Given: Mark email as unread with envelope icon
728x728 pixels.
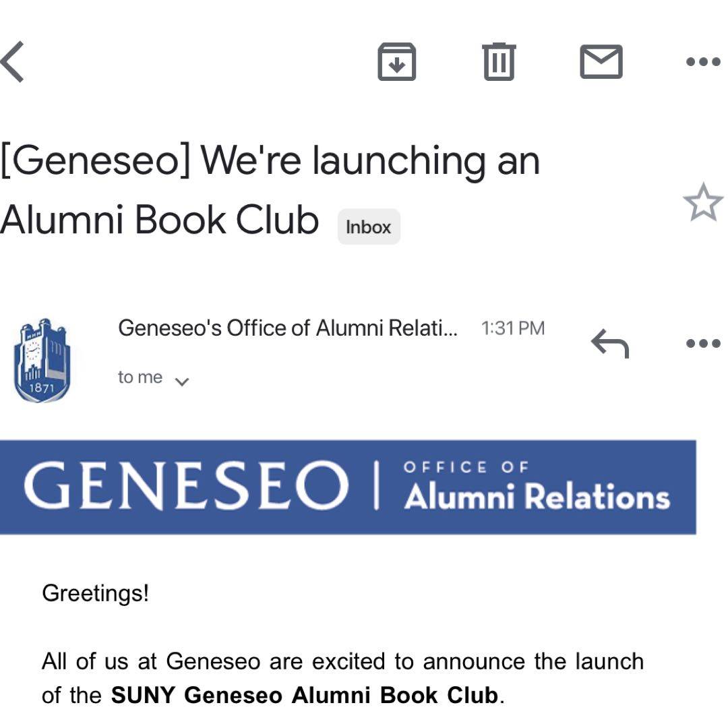Looking at the screenshot, I should pos(601,62).
